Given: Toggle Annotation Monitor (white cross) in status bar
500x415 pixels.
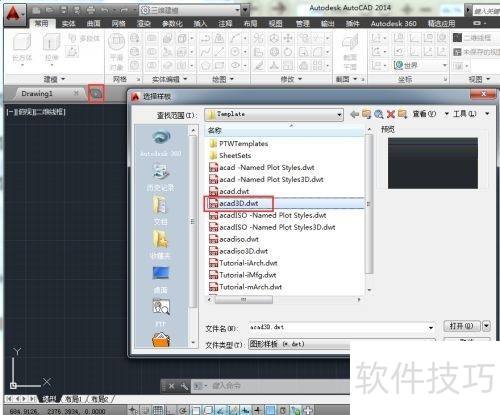Looking at the screenshot, I should 308,410.
